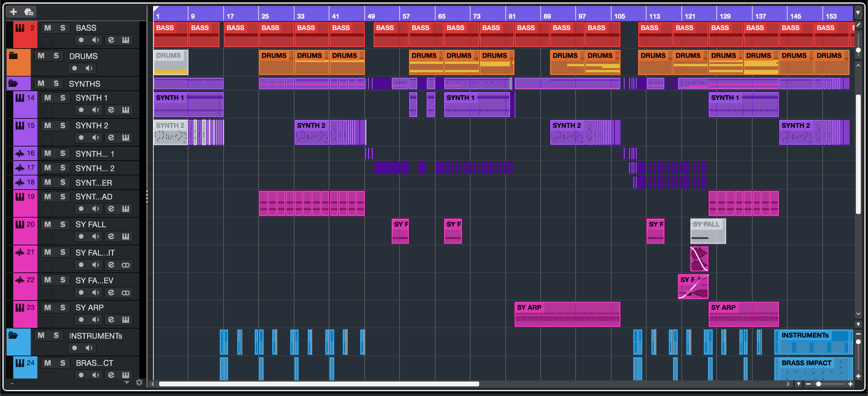The width and height of the screenshot is (868, 396).
Task: Enable record on SYNTH 2 track
Action: (81, 137)
